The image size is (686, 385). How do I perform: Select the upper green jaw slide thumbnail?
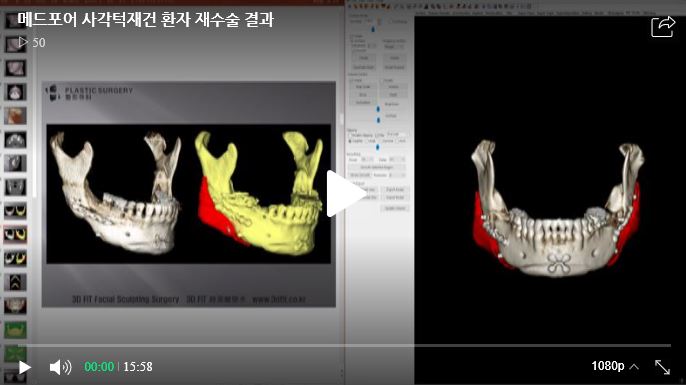[15, 329]
